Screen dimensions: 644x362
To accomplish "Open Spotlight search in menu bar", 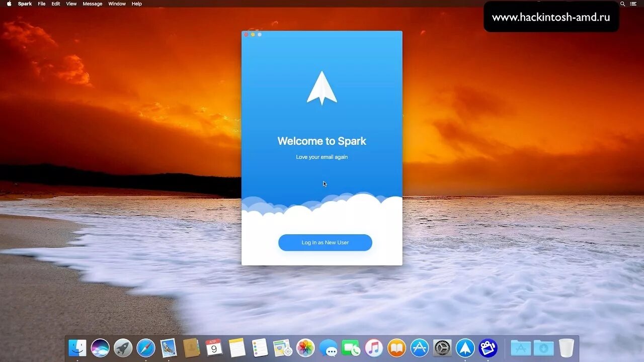I will click(x=622, y=4).
